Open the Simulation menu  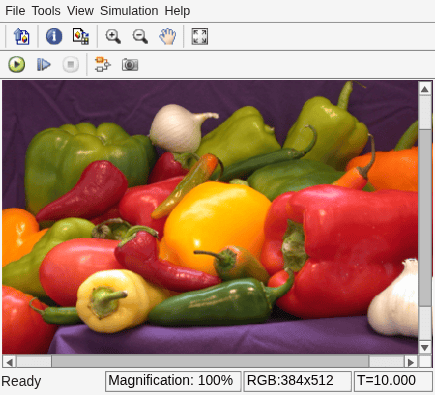coord(129,11)
